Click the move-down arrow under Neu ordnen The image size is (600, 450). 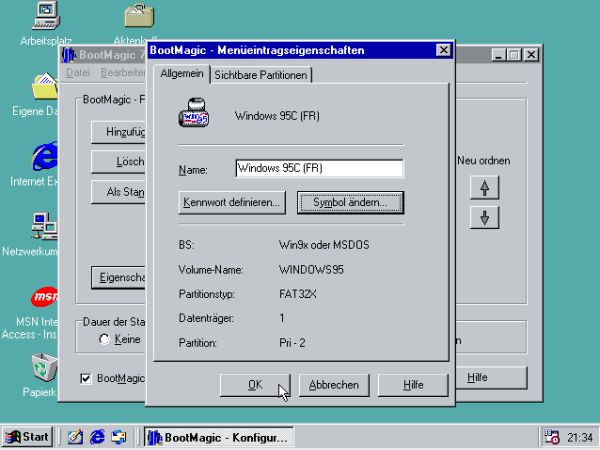(x=484, y=217)
